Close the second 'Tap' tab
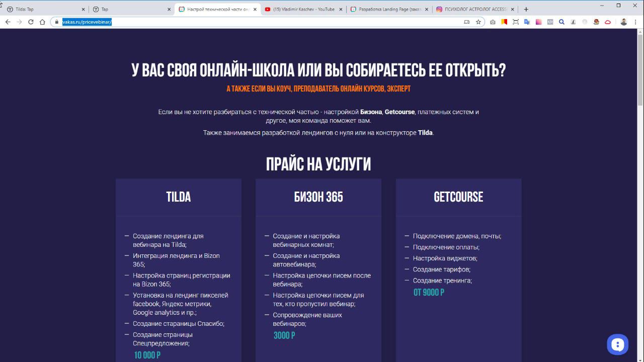 tap(169, 9)
